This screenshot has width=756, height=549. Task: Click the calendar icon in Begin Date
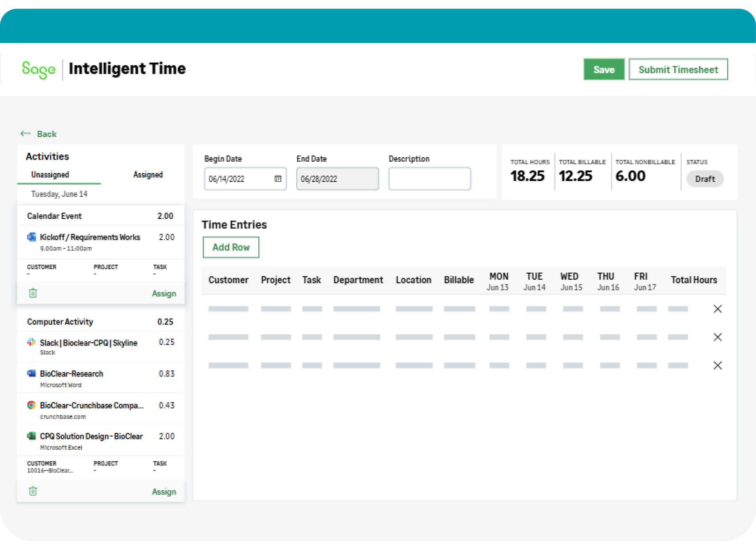278,179
